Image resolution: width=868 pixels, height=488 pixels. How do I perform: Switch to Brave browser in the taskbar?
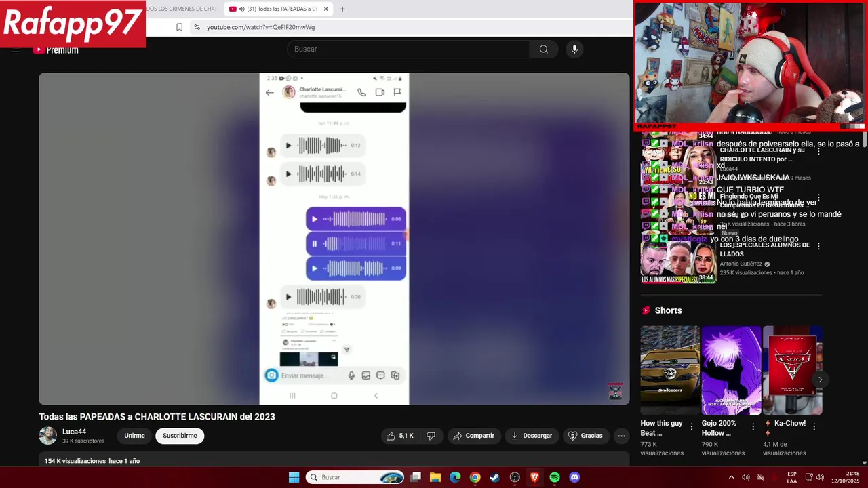[x=534, y=477]
